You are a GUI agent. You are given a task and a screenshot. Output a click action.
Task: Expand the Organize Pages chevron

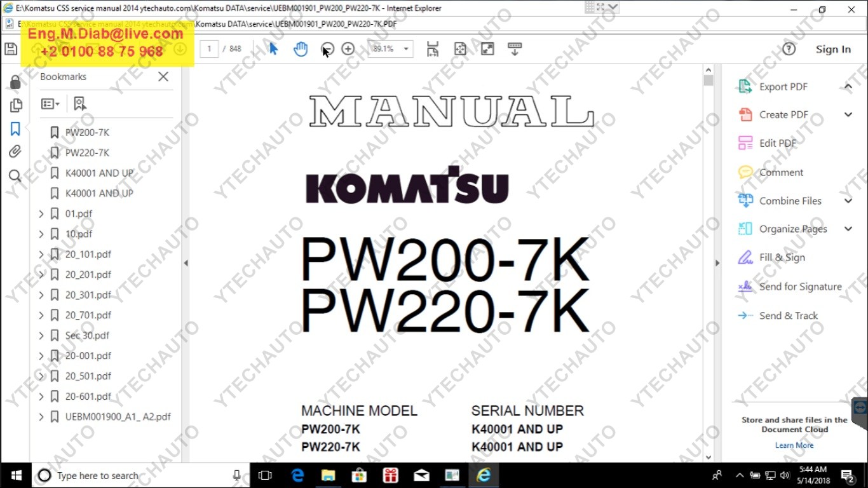pyautogui.click(x=848, y=229)
